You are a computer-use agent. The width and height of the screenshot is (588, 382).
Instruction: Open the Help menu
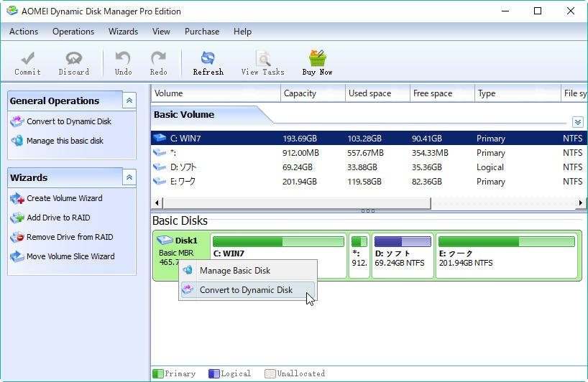[x=242, y=32]
